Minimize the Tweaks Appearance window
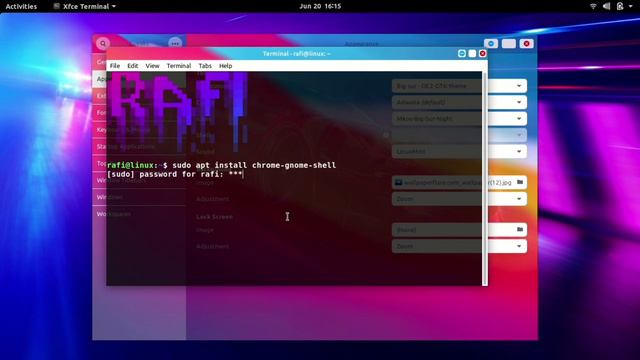 [491, 44]
